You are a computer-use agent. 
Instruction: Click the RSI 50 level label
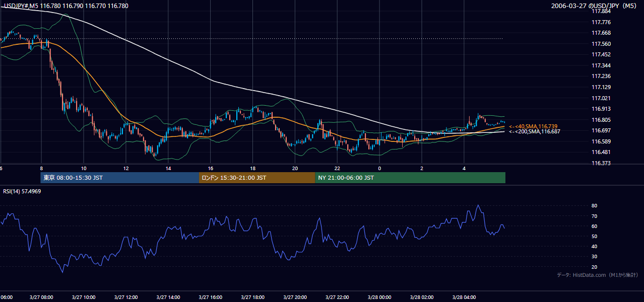click(595, 236)
